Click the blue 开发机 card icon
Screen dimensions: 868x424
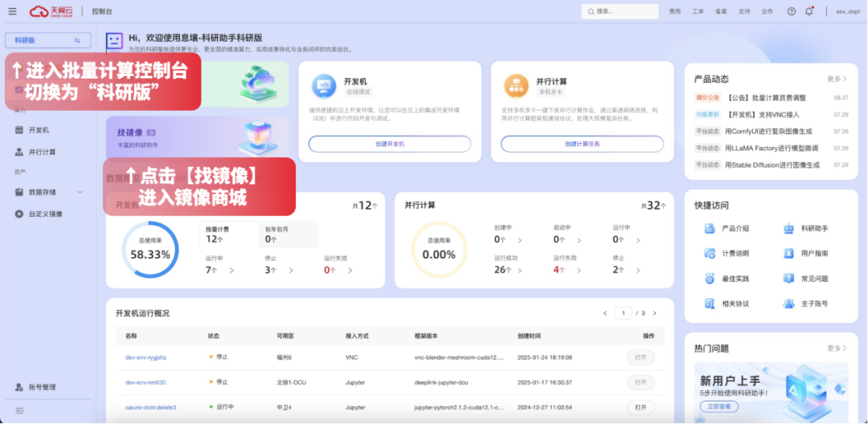[x=324, y=86]
